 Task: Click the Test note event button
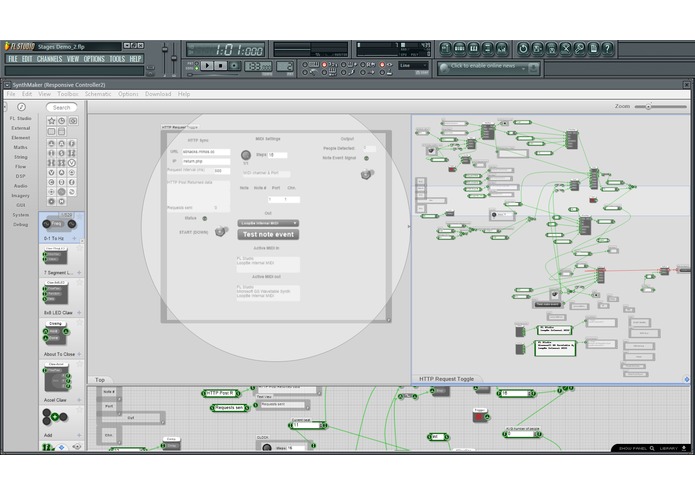[268, 234]
